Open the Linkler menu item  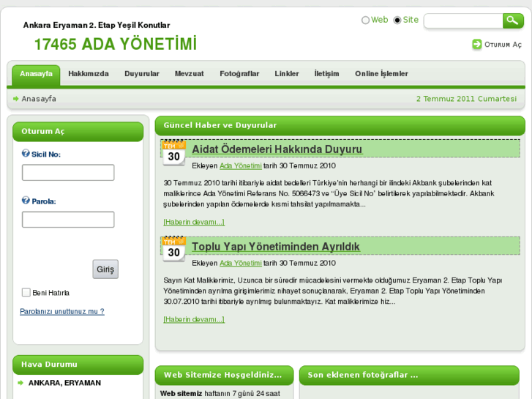287,74
